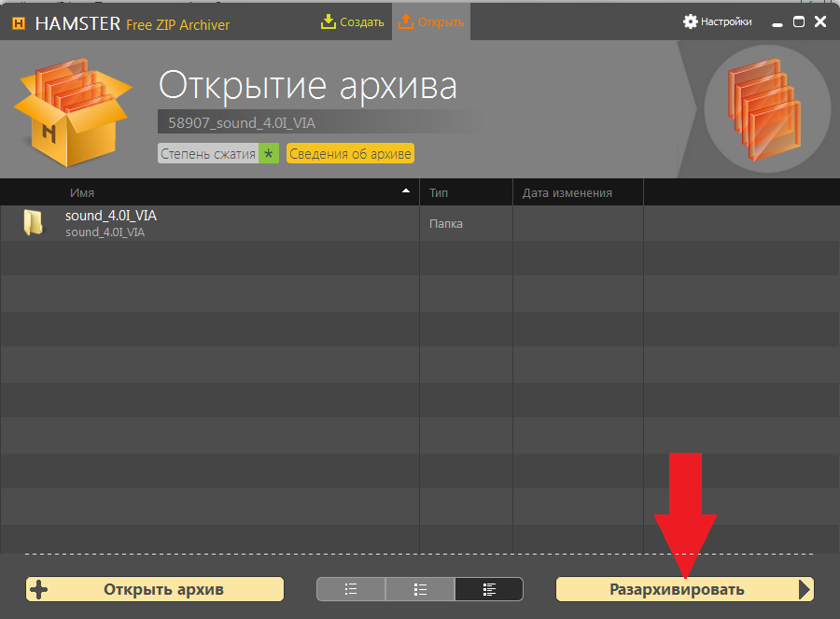
Task: Expand the Разархивировать options arrow
Action: pos(805,589)
